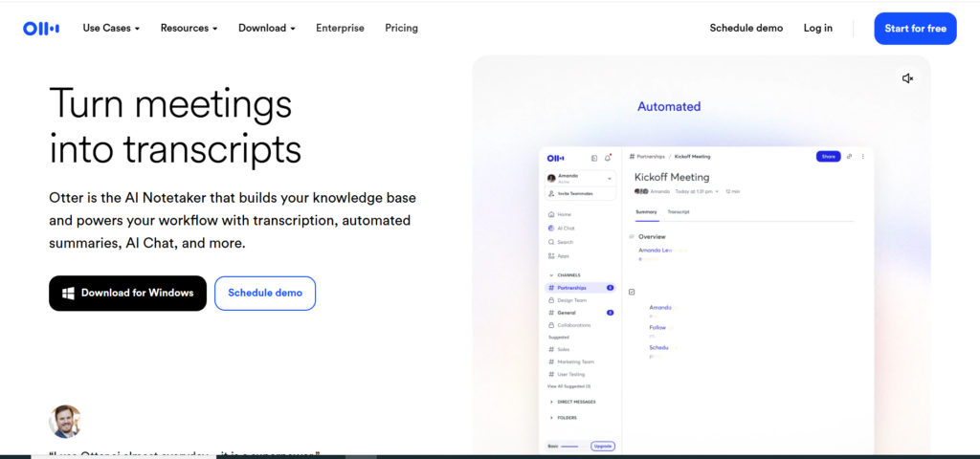
Task: Click the Start for free button
Action: point(915,29)
